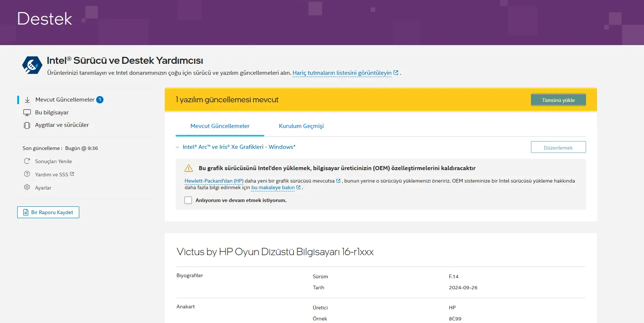Viewport: 644px width, 323px height.
Task: Open Hariç tutmaların listesini görüntüleyin link
Action: click(x=342, y=73)
